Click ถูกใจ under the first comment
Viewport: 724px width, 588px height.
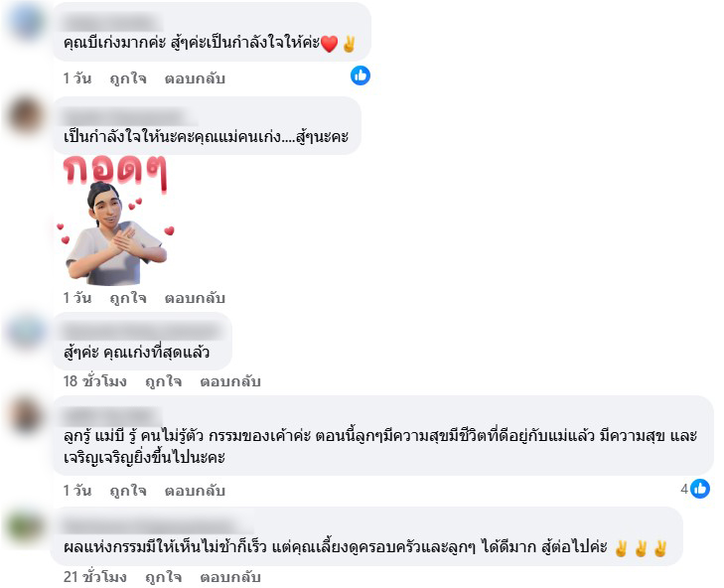click(128, 78)
